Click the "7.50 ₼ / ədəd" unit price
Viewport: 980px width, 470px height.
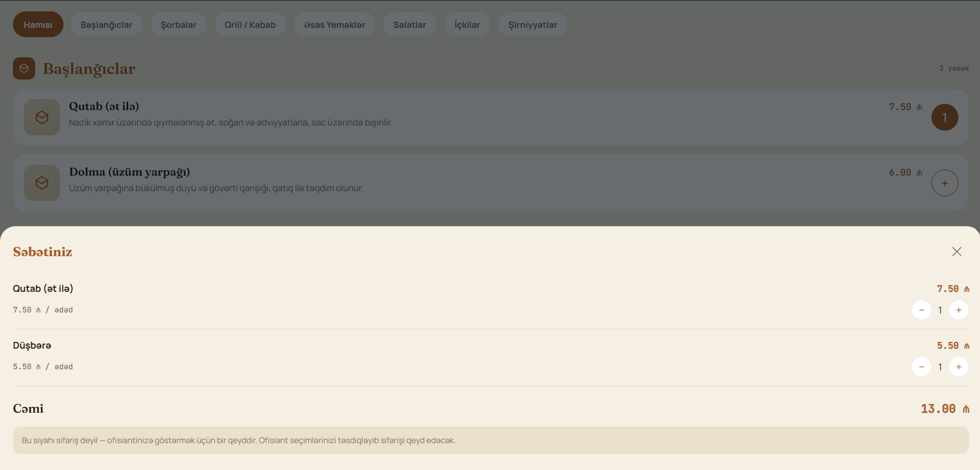point(43,310)
